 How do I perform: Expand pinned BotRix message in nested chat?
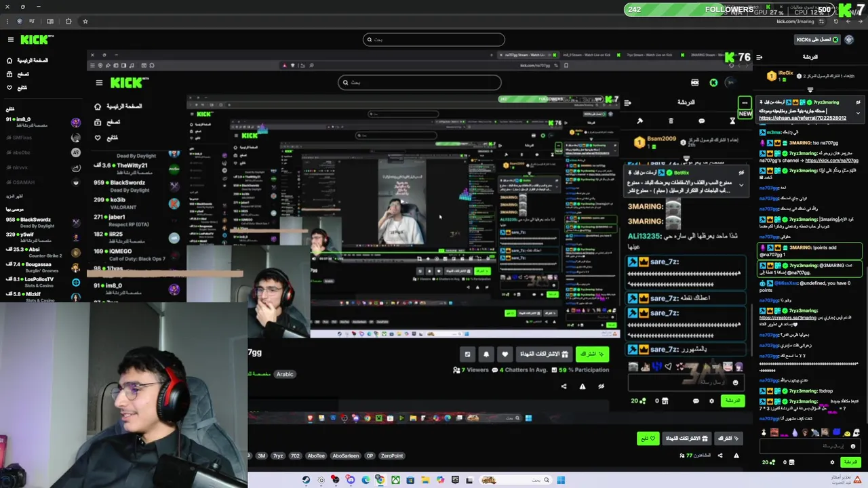[741, 184]
